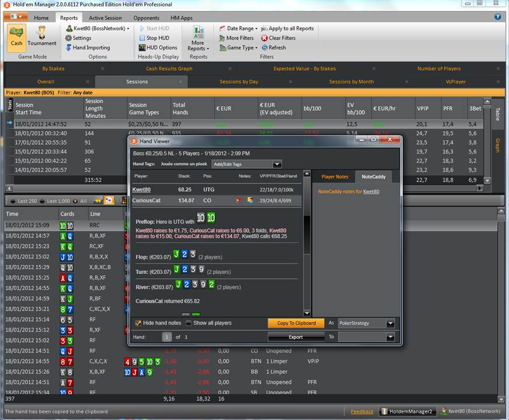
Task: Select Cash game mode icon
Action: [16, 37]
